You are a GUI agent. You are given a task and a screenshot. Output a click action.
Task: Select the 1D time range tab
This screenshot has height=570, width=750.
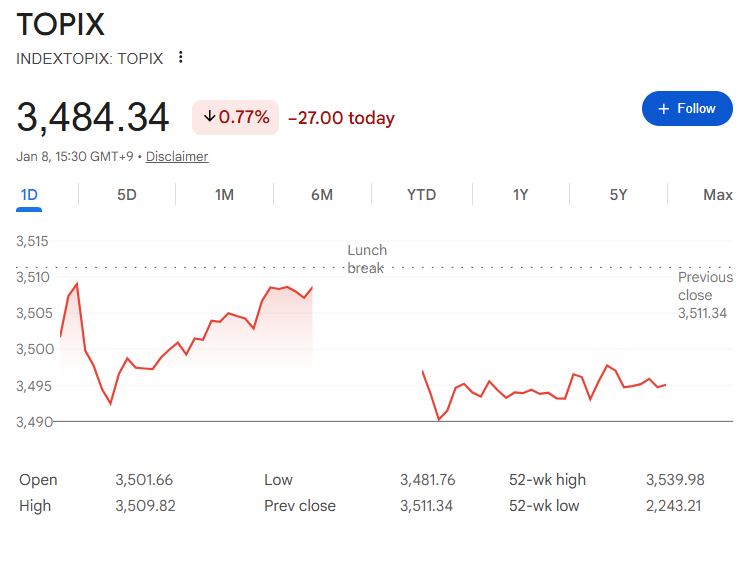click(29, 195)
